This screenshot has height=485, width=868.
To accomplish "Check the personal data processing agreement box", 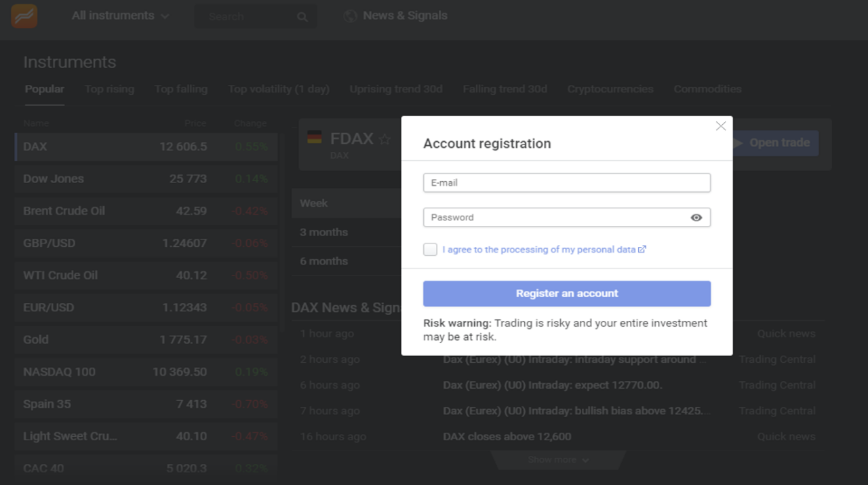I will point(430,250).
